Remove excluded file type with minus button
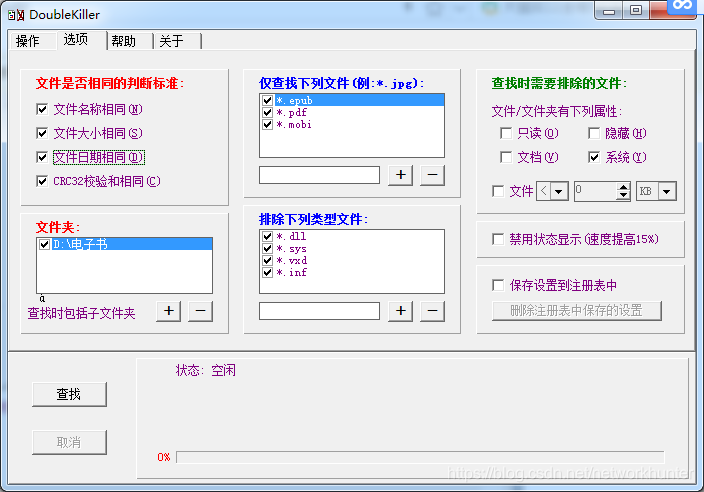The image size is (704, 492). tap(432, 311)
